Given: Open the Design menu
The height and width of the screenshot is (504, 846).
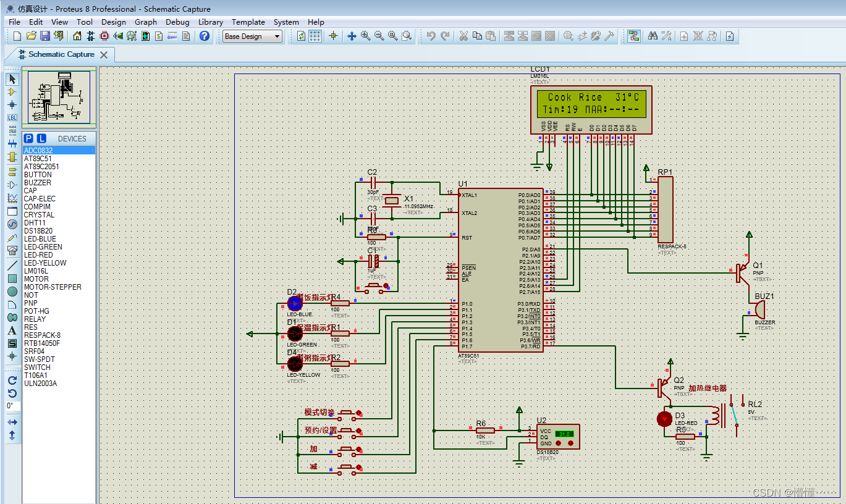Looking at the screenshot, I should tap(114, 22).
